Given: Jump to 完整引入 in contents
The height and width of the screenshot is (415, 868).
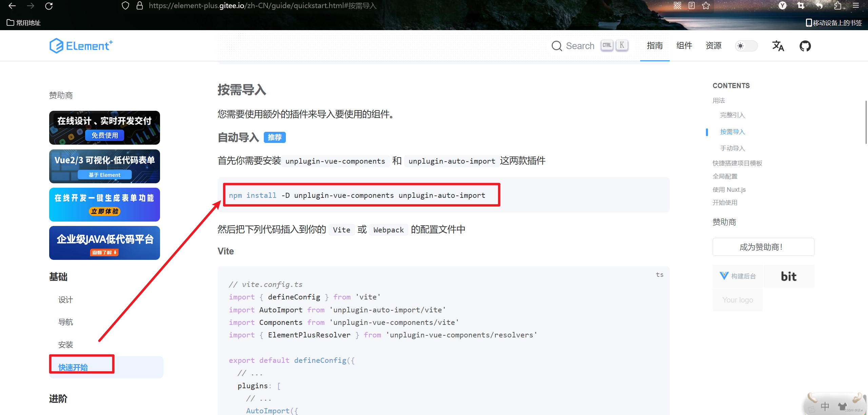Looking at the screenshot, I should pos(732,115).
